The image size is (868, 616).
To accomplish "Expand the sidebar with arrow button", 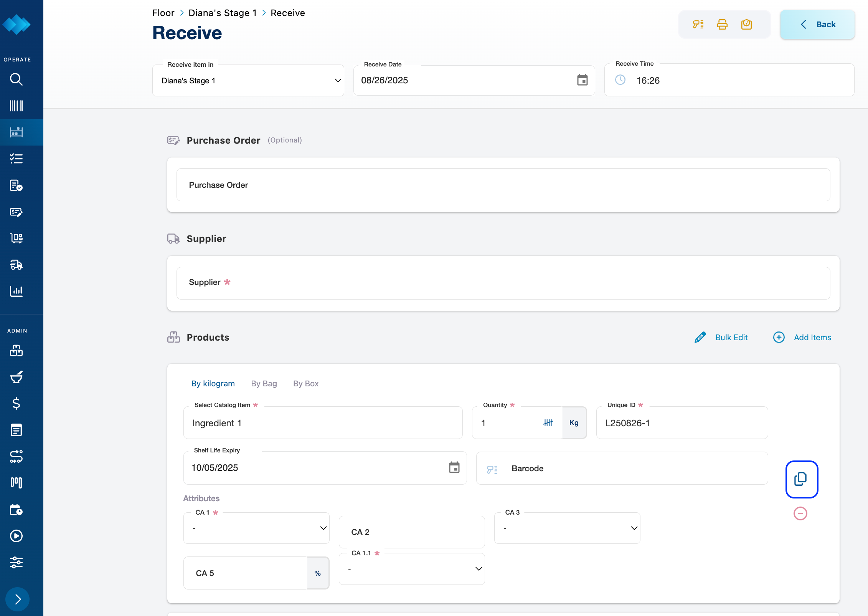I will (x=18, y=599).
